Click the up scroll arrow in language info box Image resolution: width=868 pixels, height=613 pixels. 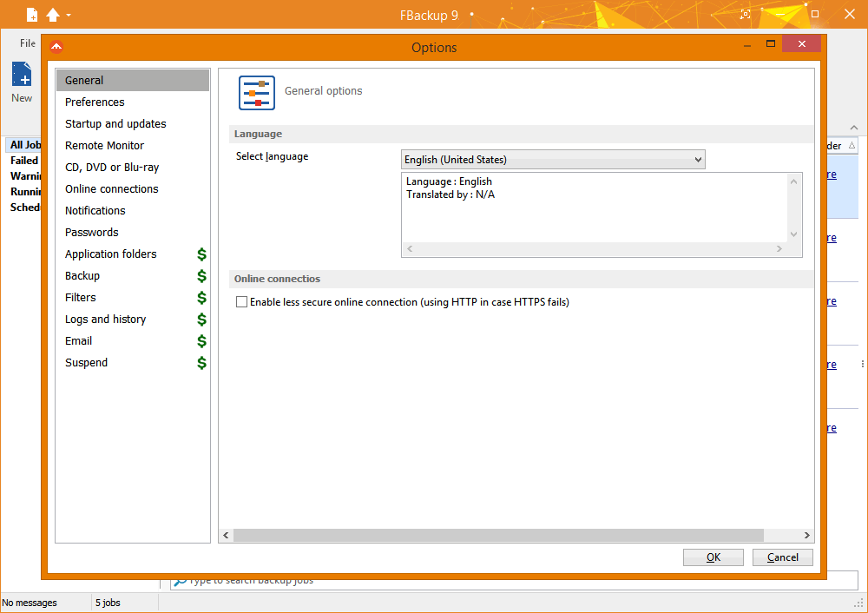pyautogui.click(x=793, y=181)
